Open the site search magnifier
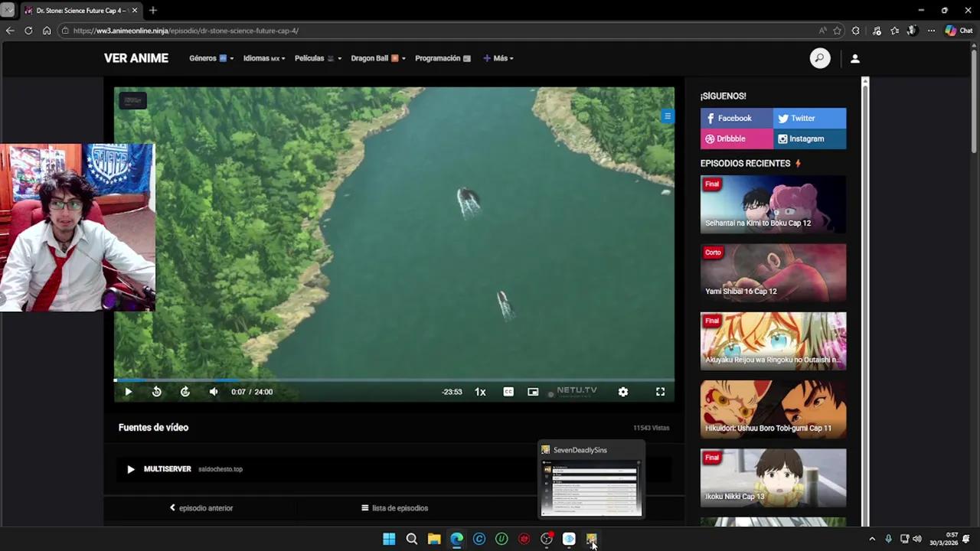The image size is (980, 551). tap(820, 58)
